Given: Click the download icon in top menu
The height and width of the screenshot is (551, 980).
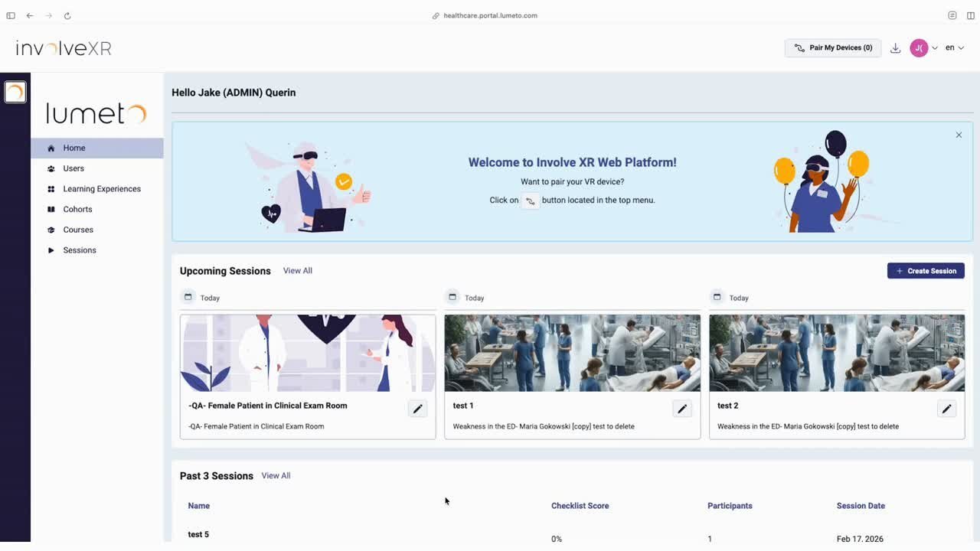Looking at the screenshot, I should click(x=895, y=48).
